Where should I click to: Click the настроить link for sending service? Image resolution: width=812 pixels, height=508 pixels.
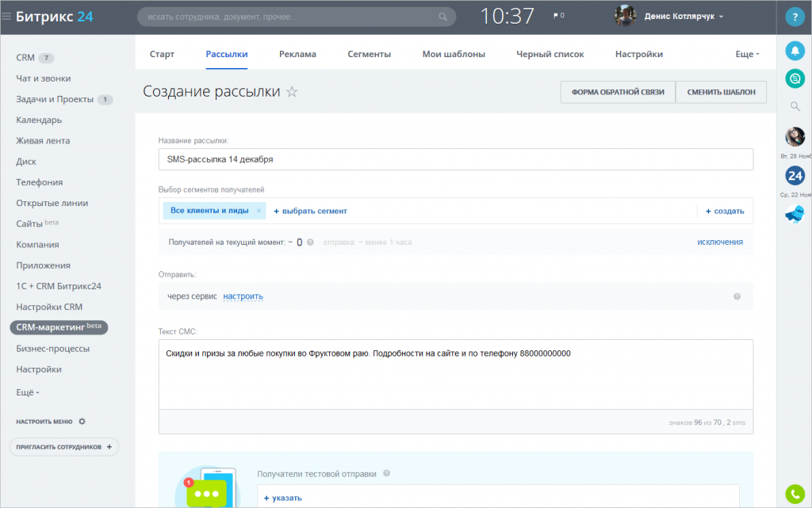point(243,296)
